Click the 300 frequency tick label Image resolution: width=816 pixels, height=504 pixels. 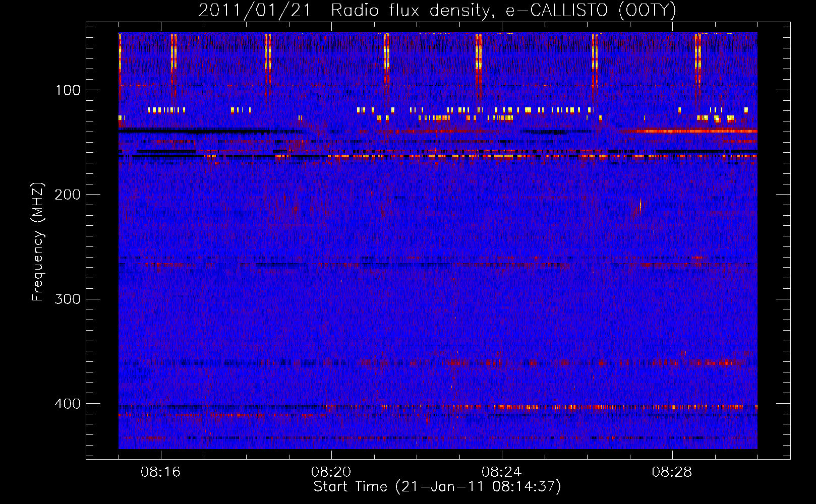point(68,299)
